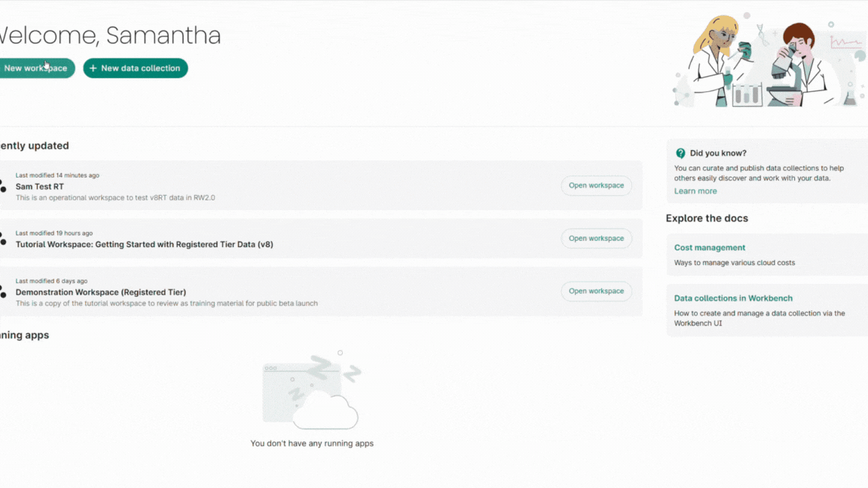Choose the Demonstration Workspace (Registered Tier) title
The image size is (868, 488).
[x=101, y=292]
